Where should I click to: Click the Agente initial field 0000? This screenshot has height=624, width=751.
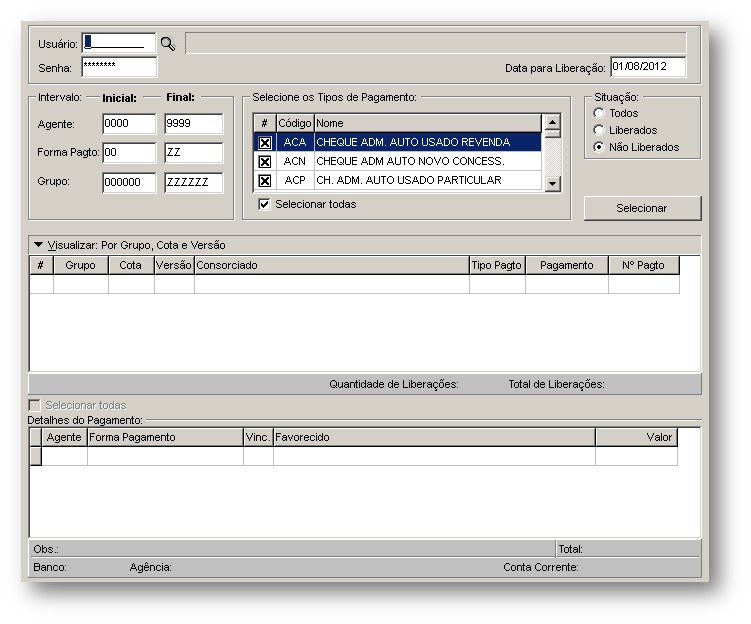[129, 124]
